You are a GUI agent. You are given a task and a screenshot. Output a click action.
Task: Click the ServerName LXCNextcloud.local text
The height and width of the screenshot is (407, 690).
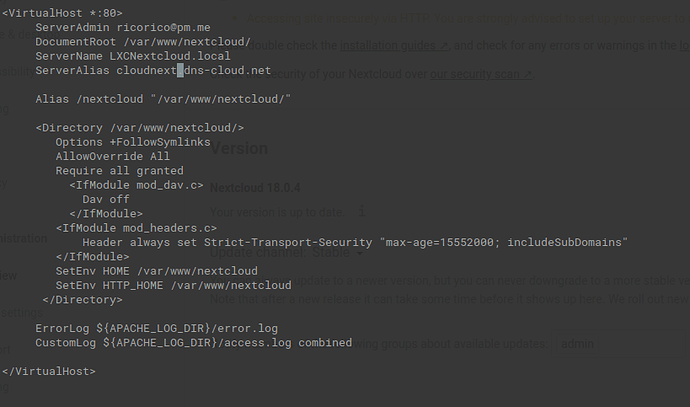[x=133, y=56]
